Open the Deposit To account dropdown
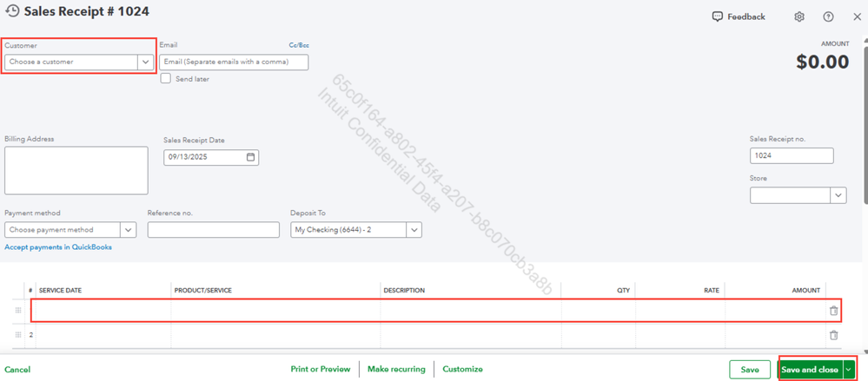The width and height of the screenshot is (868, 381). click(x=414, y=229)
